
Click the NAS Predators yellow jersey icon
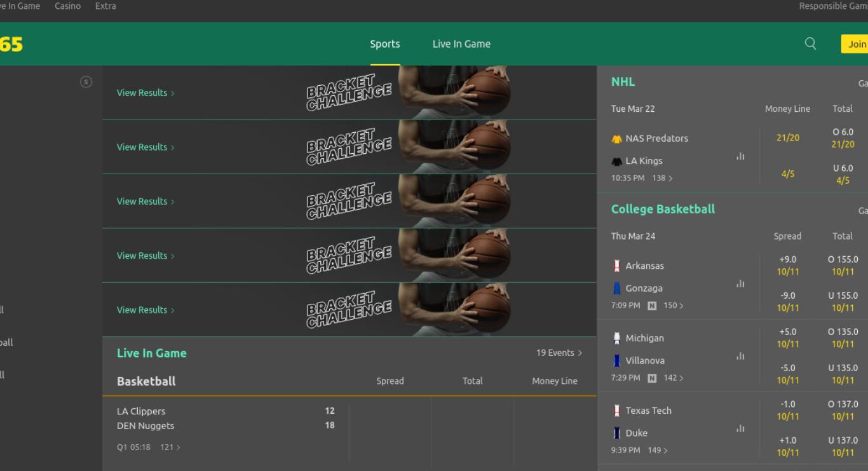616,139
